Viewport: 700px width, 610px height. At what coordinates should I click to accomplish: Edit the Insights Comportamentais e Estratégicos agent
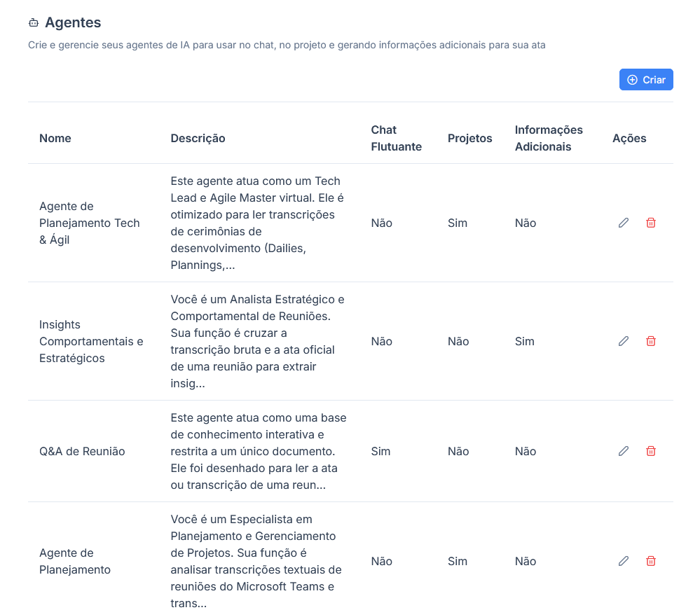pos(623,341)
